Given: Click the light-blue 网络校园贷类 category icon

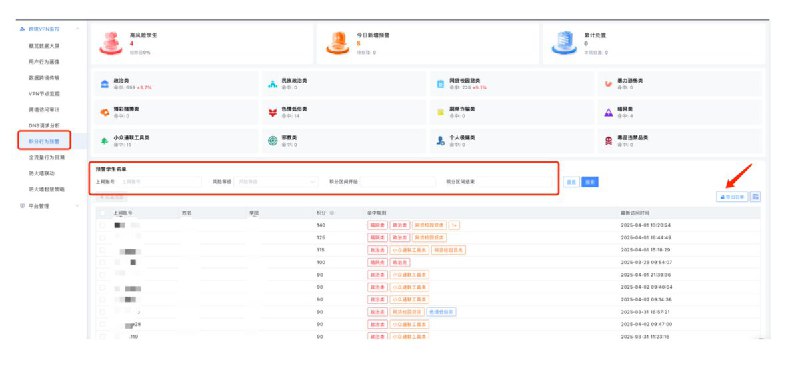Looking at the screenshot, I should click(440, 84).
